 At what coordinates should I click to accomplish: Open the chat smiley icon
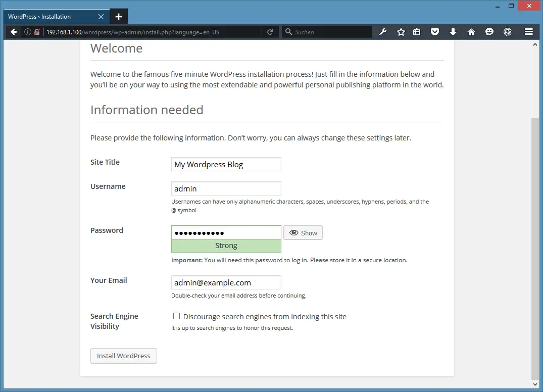point(489,32)
